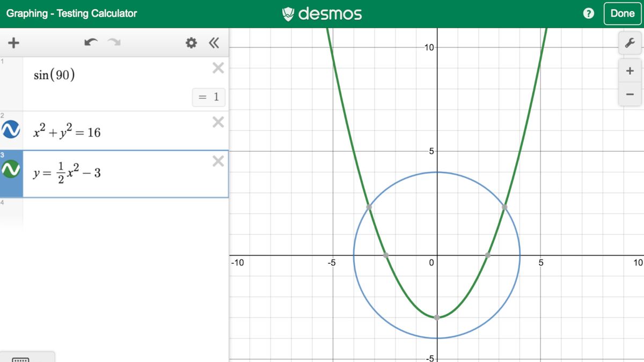644x362 pixels.
Task: Select the highlighted expression row 3
Action: coord(107,173)
